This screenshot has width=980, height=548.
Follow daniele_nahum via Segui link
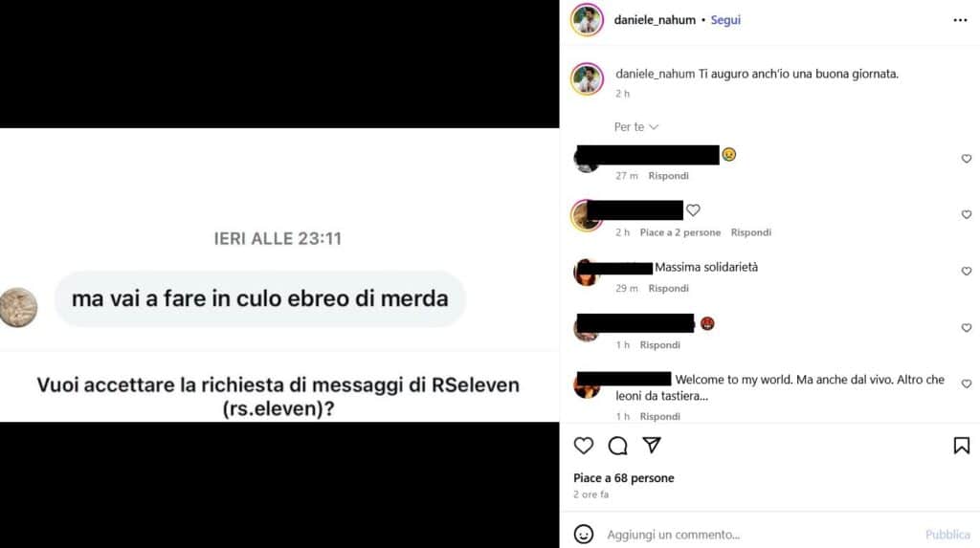tap(725, 20)
